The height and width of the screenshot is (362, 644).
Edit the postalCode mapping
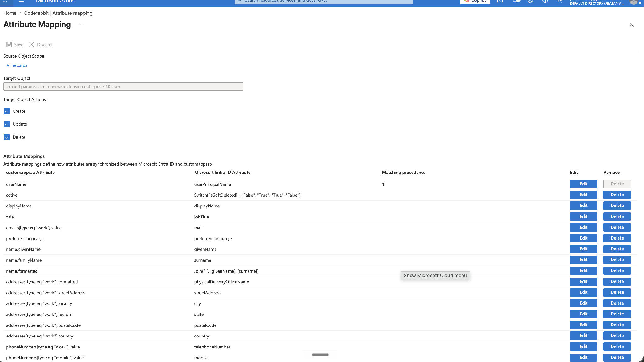tap(584, 325)
